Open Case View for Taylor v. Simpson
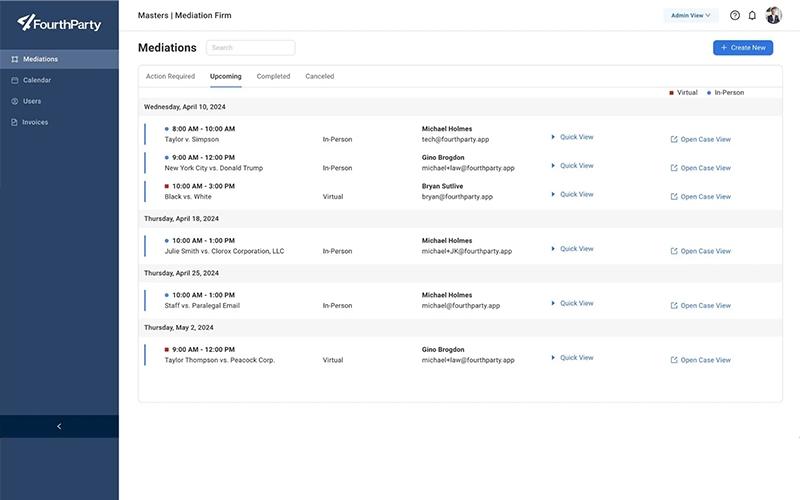The height and width of the screenshot is (500, 800). pyautogui.click(x=701, y=139)
